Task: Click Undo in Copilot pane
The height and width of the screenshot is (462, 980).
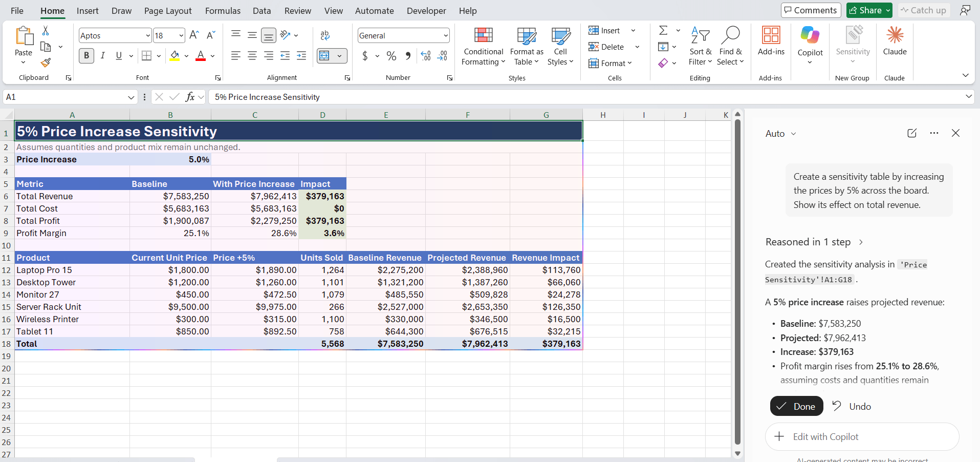Action: [x=852, y=406]
